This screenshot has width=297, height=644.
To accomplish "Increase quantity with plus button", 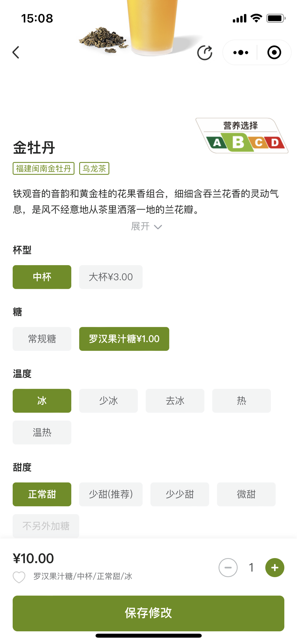I will (274, 567).
